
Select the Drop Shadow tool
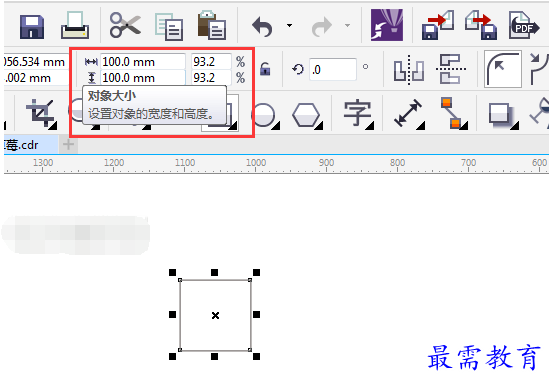[x=502, y=114]
